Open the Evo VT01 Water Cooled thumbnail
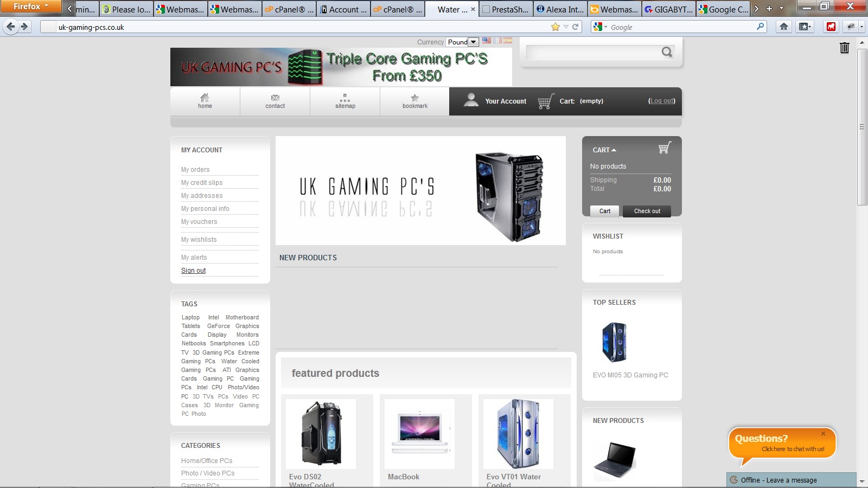Screen dimensions: 868x488 click(x=518, y=434)
